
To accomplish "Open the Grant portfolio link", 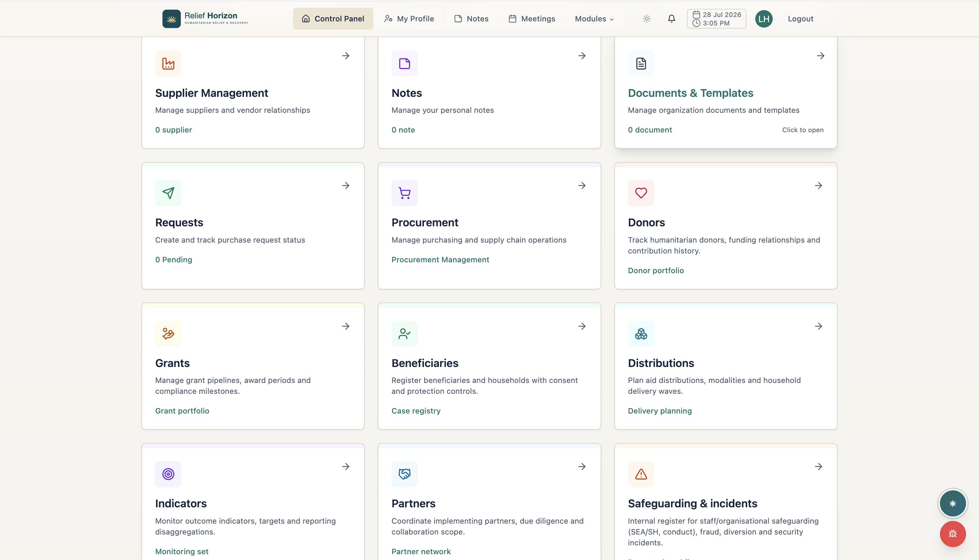I will pos(182,411).
